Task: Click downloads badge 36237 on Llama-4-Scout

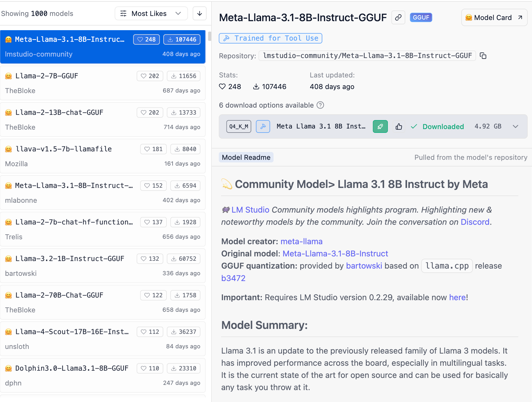Action: point(184,332)
